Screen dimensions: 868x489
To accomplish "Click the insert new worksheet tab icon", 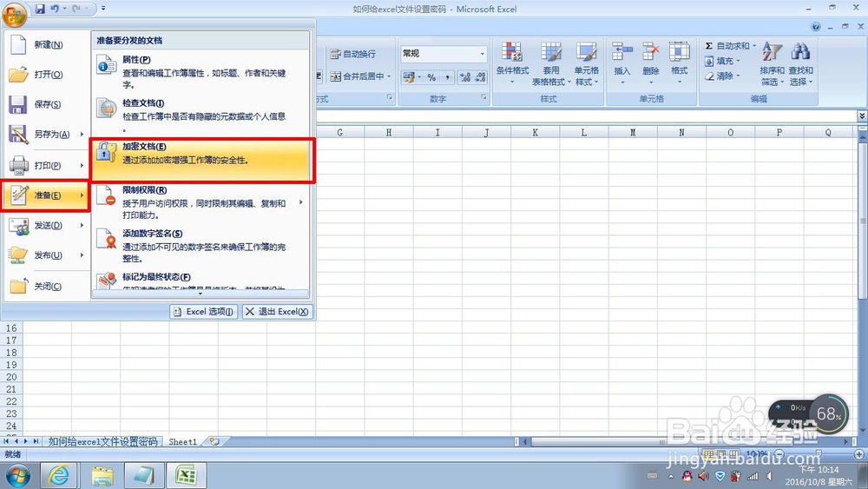I will click(214, 442).
